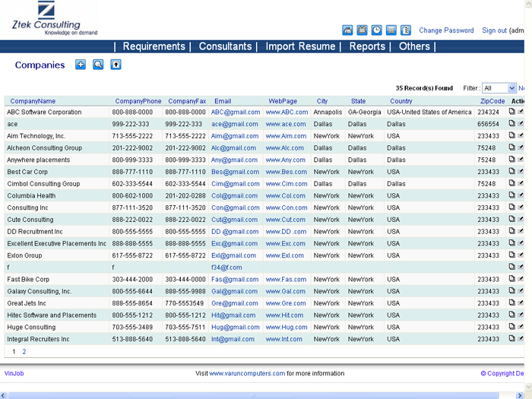
Task: Sort table by State column header
Action: click(358, 101)
